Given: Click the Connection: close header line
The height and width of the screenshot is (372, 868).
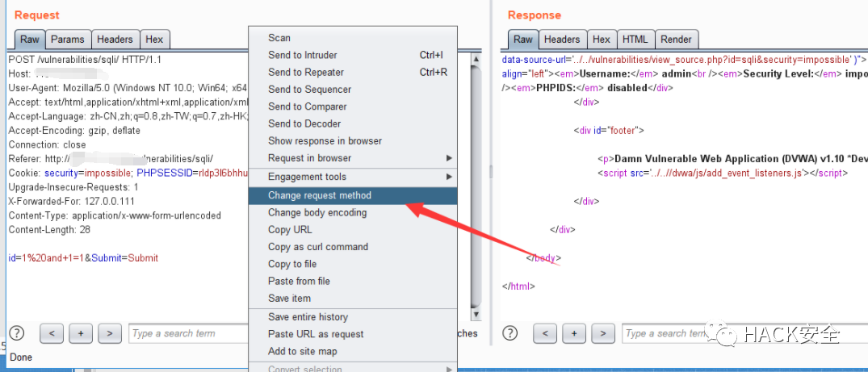Looking at the screenshot, I should [x=47, y=145].
